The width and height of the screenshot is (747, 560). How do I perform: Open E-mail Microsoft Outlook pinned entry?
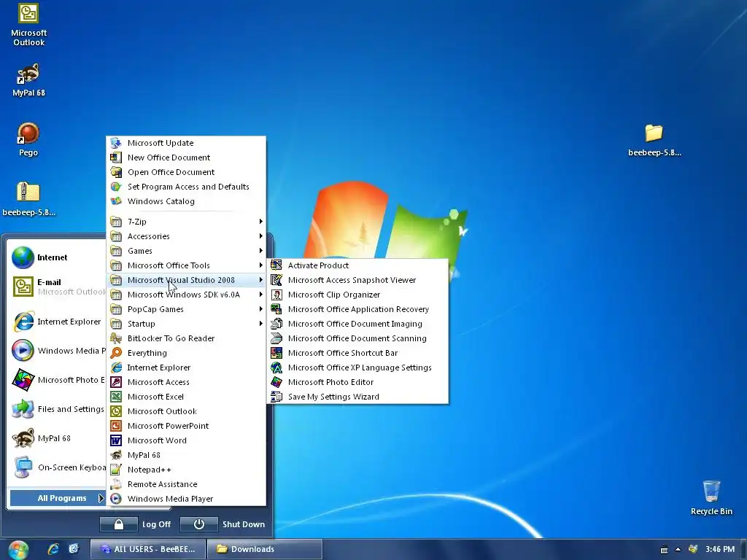[58, 287]
